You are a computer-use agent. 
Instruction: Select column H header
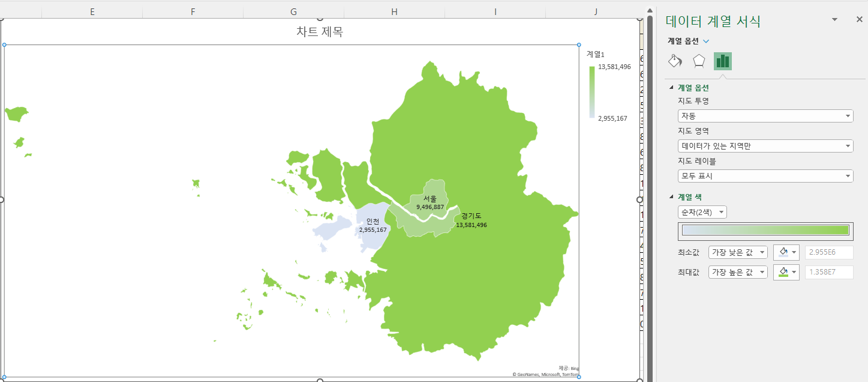(x=394, y=11)
